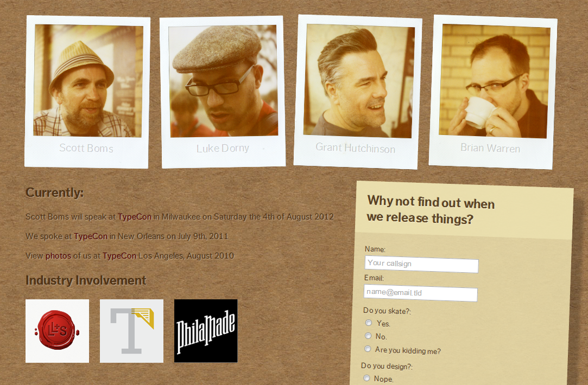
Task: Follow TypeCon link in Milwaukee sentence
Action: click(135, 216)
